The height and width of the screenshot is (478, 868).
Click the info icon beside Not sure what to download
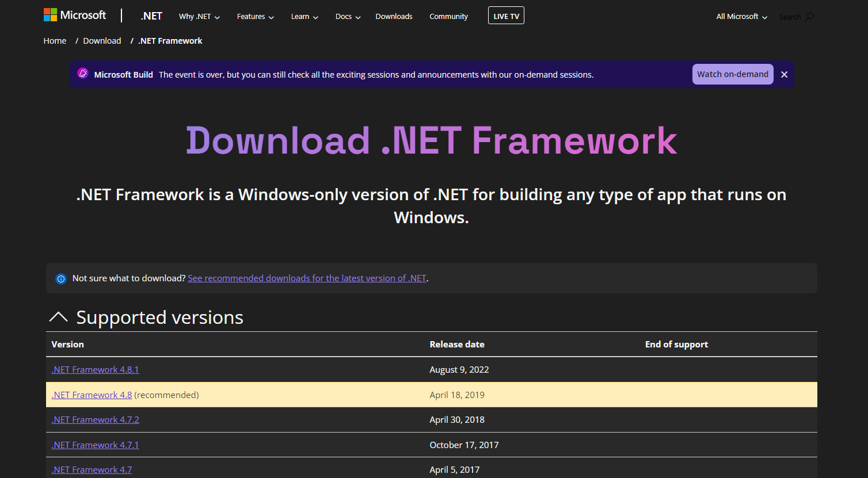coord(60,279)
